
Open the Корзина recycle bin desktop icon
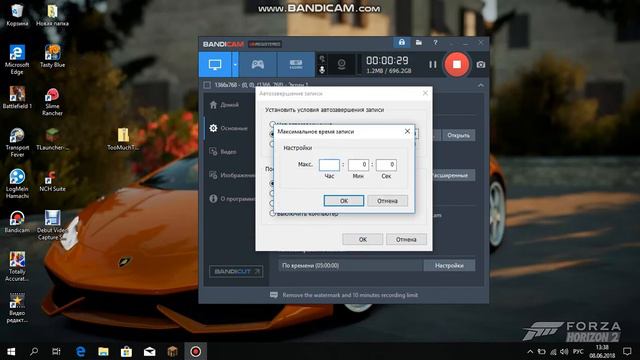click(x=17, y=16)
